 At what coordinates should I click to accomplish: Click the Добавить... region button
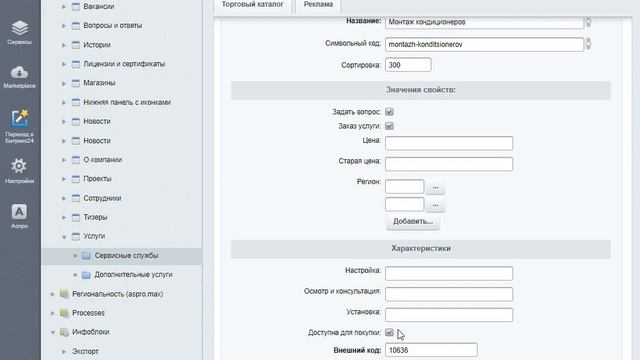coord(413,222)
